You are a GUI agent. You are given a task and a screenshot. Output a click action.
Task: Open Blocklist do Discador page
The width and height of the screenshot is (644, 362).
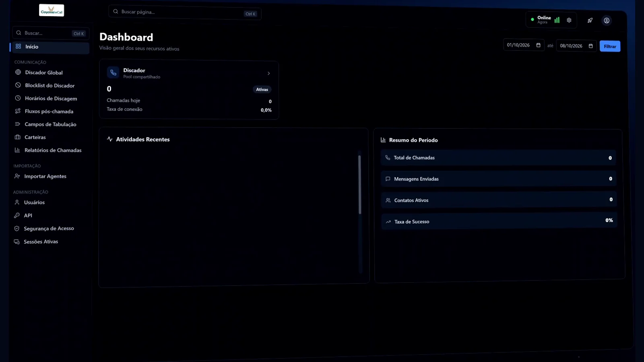pyautogui.click(x=51, y=85)
